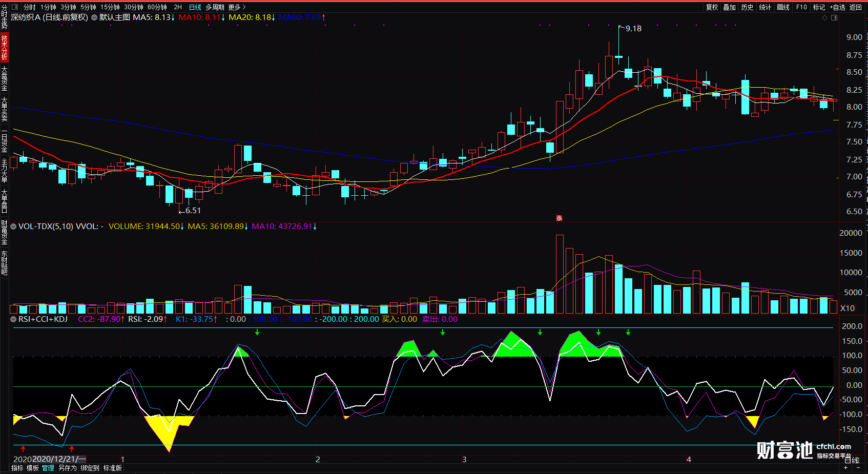
Task: Select the 日线 daily period
Action: pyautogui.click(x=195, y=7)
